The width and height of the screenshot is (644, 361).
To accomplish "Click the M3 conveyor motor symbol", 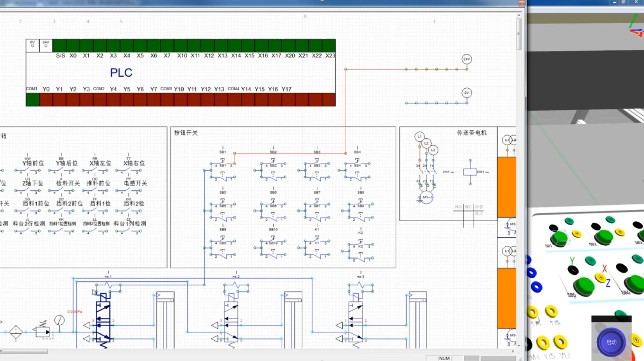I will pos(426,197).
